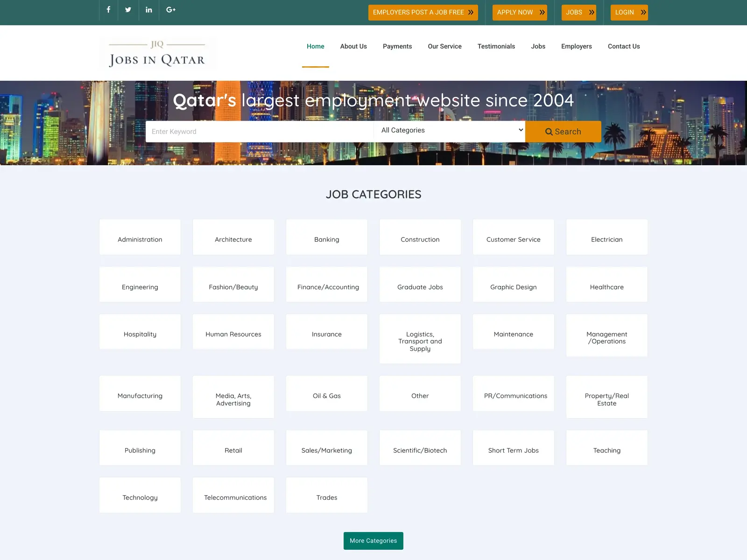Open the Jobs item in main navigation

point(538,46)
